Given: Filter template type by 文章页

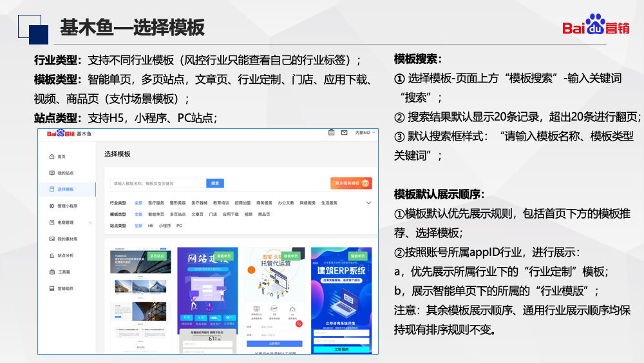Looking at the screenshot, I should [x=198, y=214].
